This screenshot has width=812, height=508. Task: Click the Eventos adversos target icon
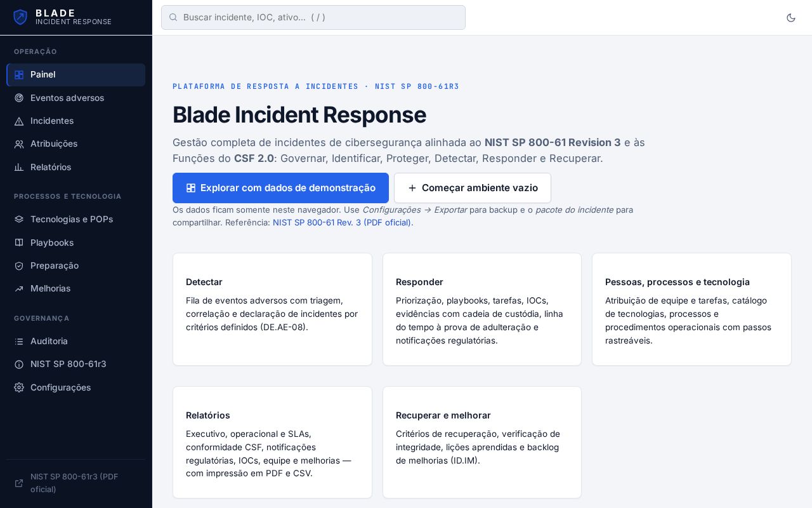19,98
